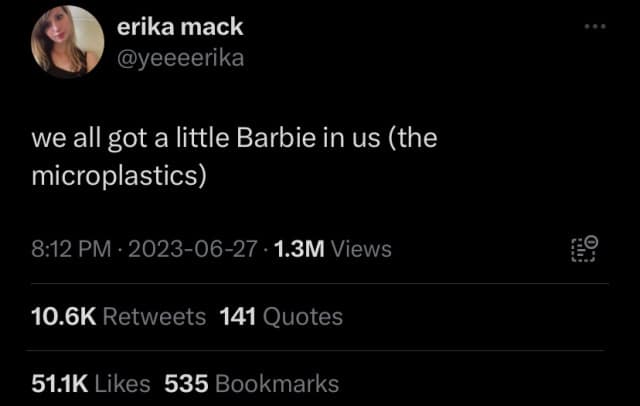The height and width of the screenshot is (406, 640).
Task: Open the 1.3M Views analytics
Action: [x=333, y=249]
